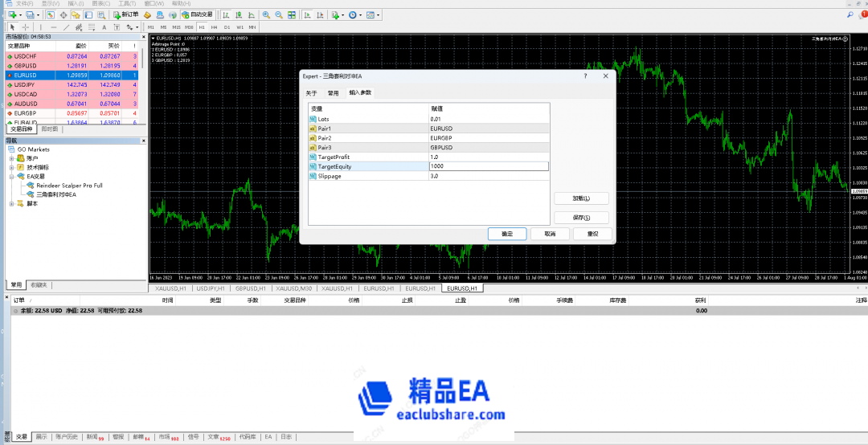Click the 确定 (OK) button
Screen dimensions: 868x445
[x=507, y=234]
